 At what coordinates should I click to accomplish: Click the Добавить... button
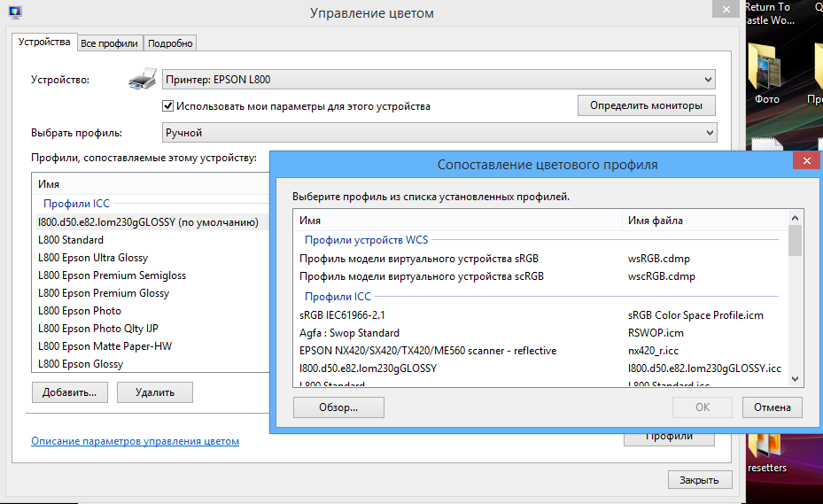(70, 392)
